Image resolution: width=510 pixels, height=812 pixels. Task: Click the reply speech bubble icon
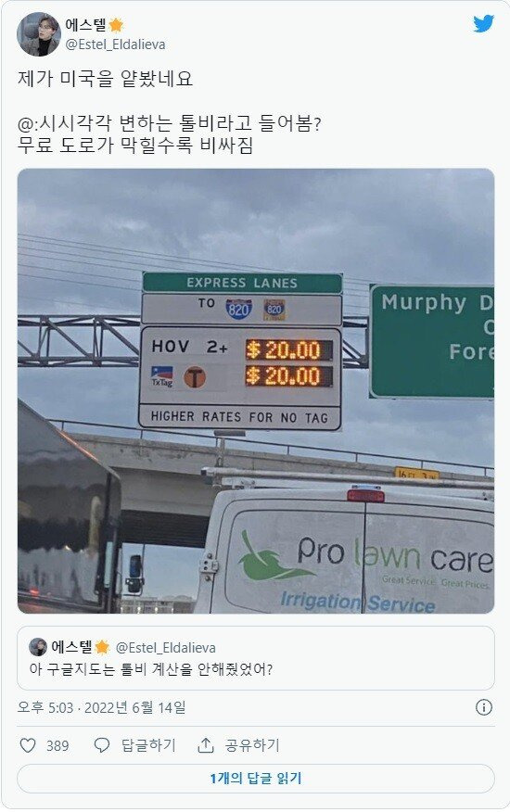tap(102, 745)
